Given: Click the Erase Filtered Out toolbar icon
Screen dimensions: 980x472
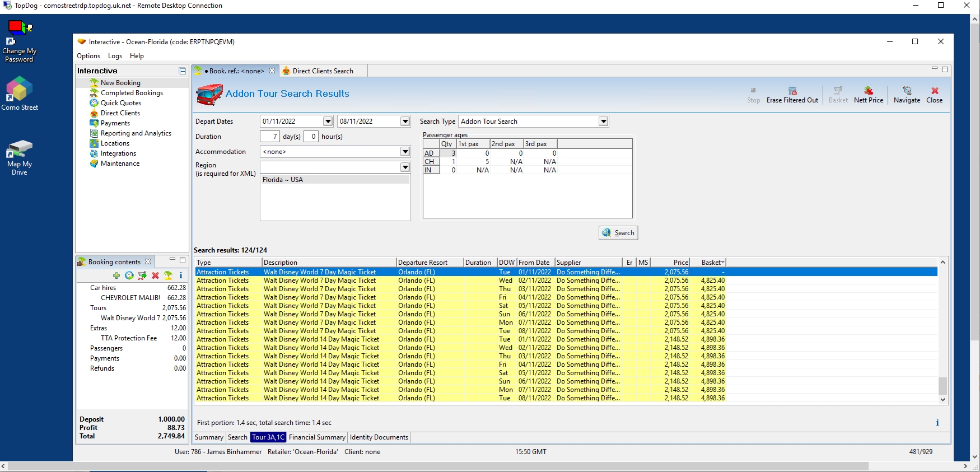Looking at the screenshot, I should [792, 91].
